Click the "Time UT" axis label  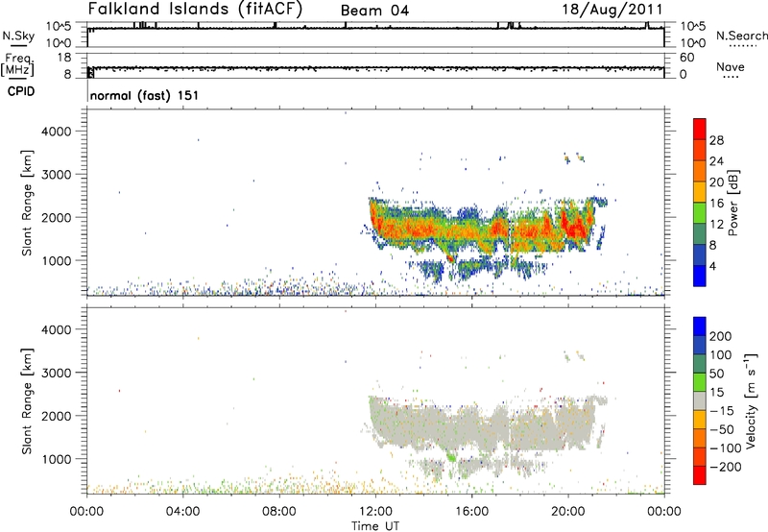(x=375, y=526)
